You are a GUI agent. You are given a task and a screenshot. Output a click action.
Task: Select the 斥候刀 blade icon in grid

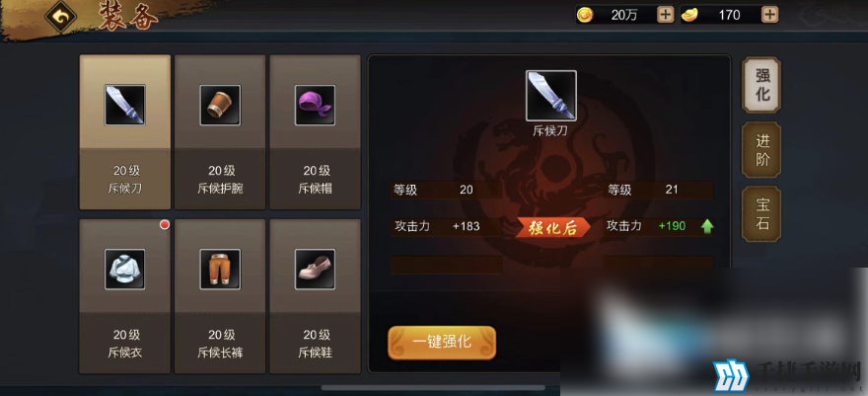(x=125, y=105)
